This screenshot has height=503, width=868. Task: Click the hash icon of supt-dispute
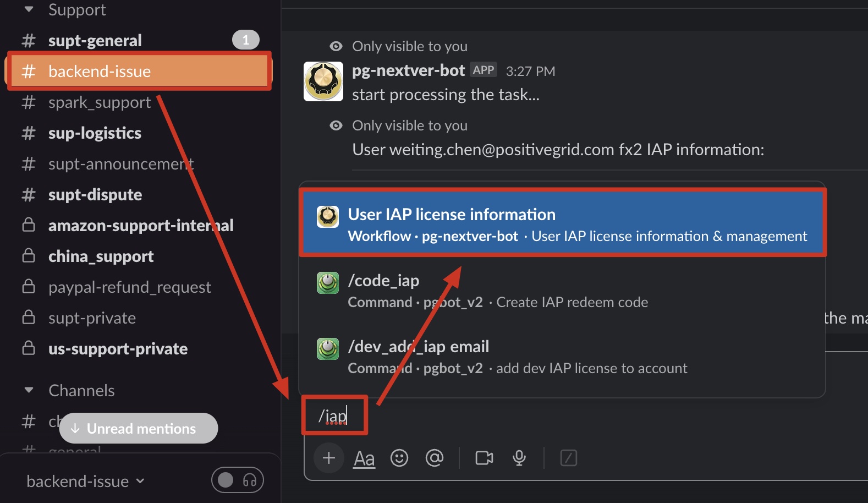(29, 195)
